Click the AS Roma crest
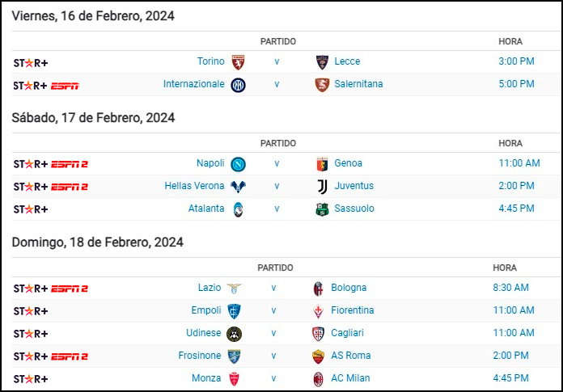 click(x=318, y=356)
